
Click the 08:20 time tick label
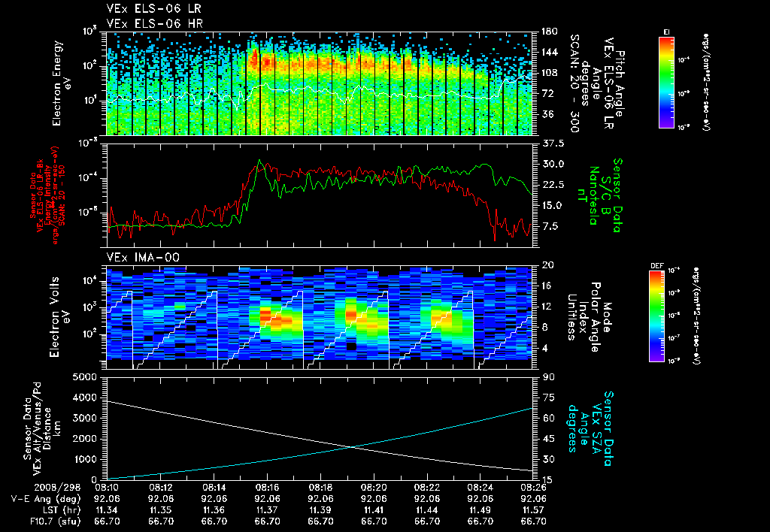pos(374,488)
